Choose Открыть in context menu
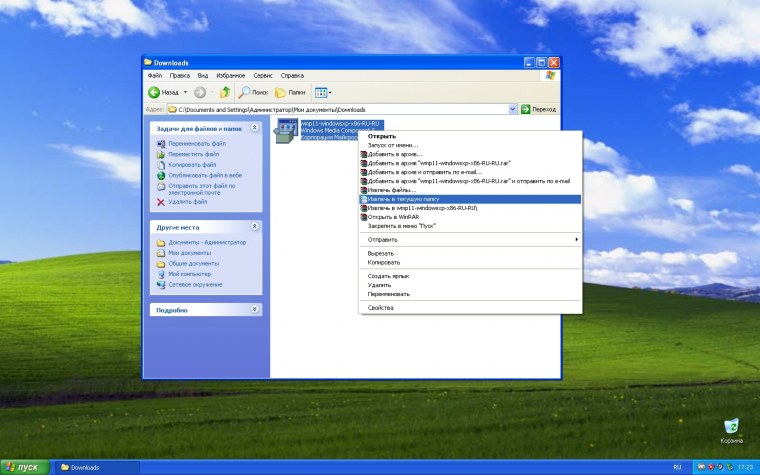Screen dimensions: 760x475 point(470,137)
